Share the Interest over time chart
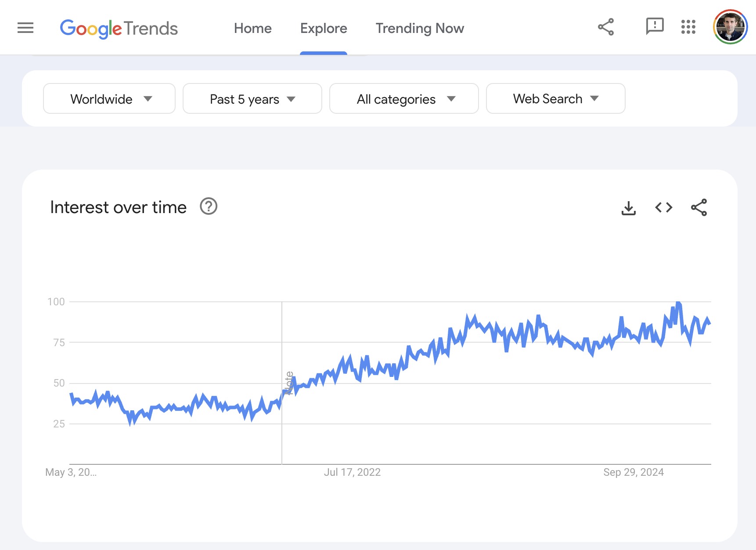 click(698, 207)
